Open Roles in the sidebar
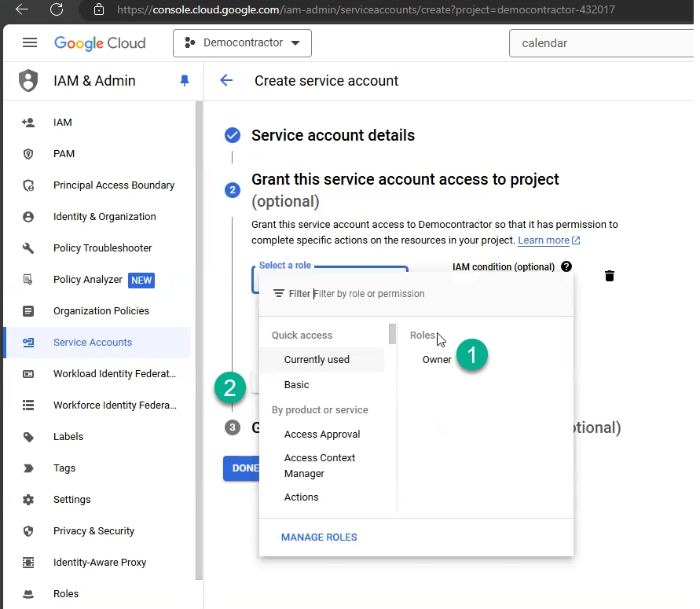Image resolution: width=700 pixels, height=609 pixels. coord(66,594)
